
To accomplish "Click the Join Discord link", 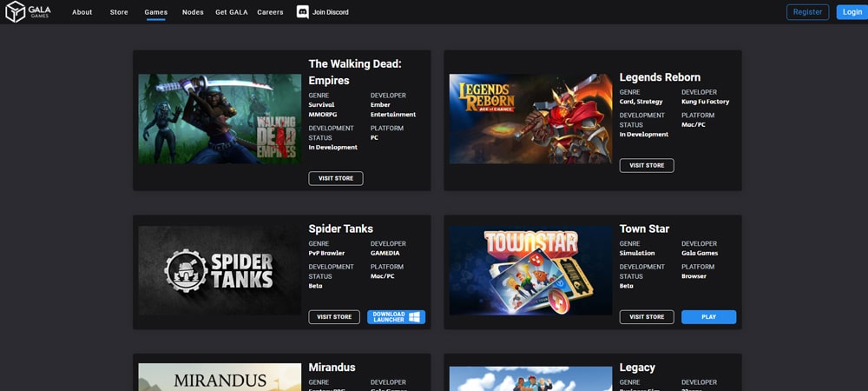I will pos(331,12).
